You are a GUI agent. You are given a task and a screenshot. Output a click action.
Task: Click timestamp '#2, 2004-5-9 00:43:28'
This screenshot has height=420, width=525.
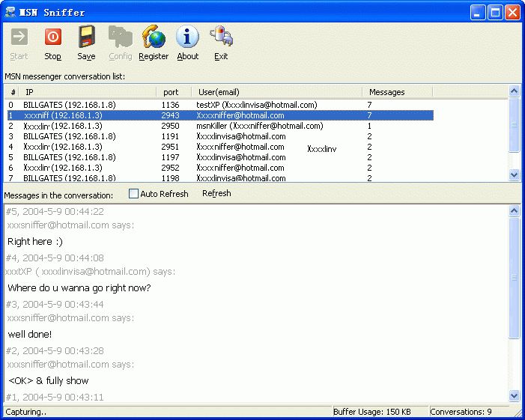(55, 350)
